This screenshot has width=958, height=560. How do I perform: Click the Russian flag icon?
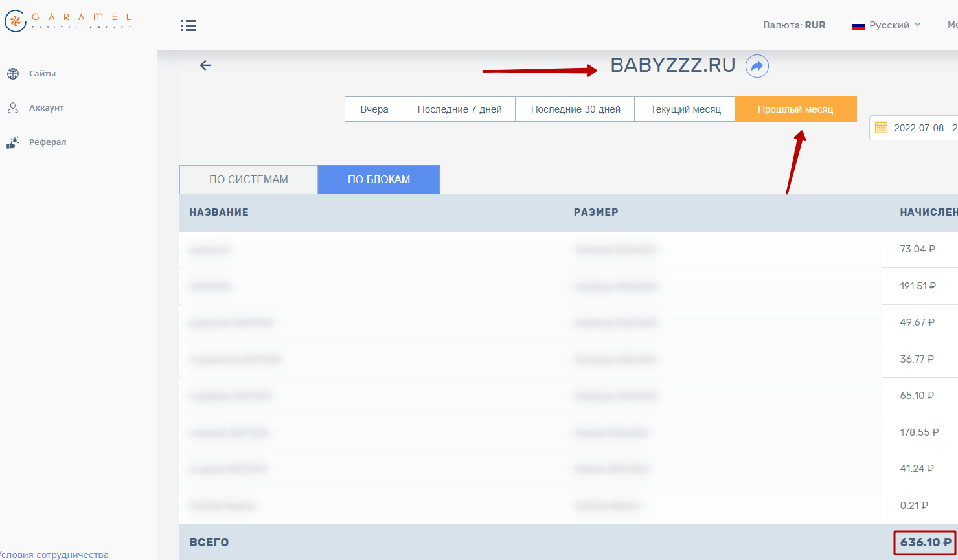(x=858, y=26)
